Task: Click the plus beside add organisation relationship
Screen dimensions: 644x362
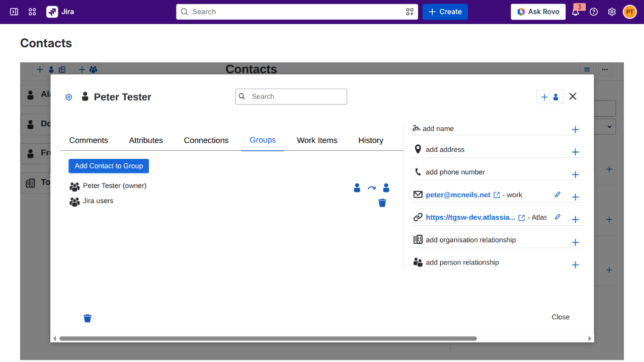Action: tap(576, 242)
